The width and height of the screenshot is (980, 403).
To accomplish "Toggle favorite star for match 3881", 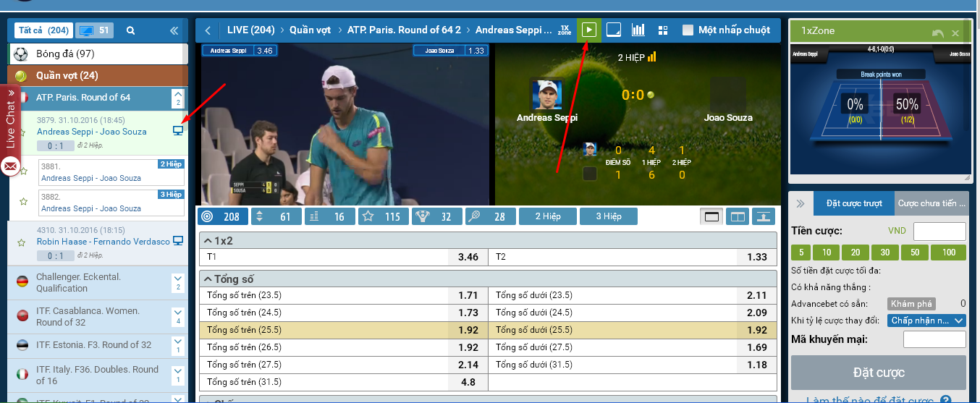I will click(x=24, y=171).
